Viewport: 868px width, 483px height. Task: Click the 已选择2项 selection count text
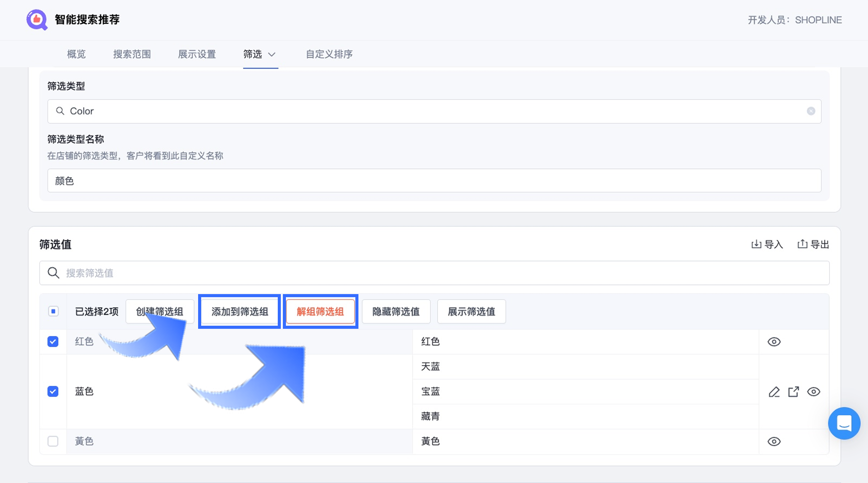97,311
